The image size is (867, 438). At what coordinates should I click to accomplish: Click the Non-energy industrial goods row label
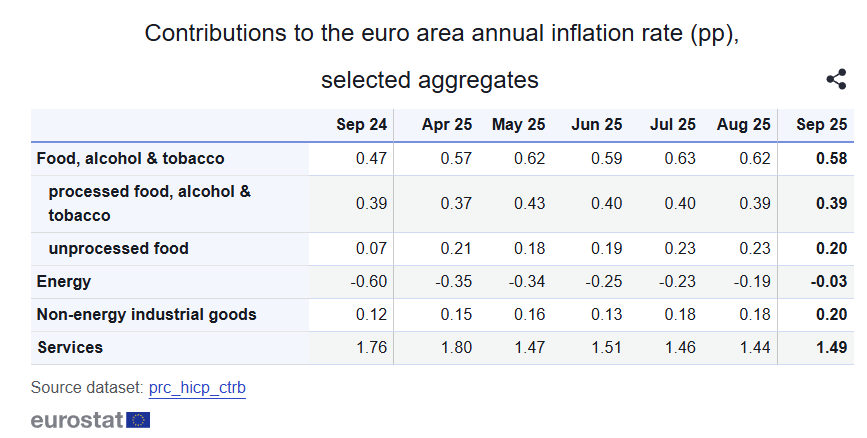click(x=146, y=314)
